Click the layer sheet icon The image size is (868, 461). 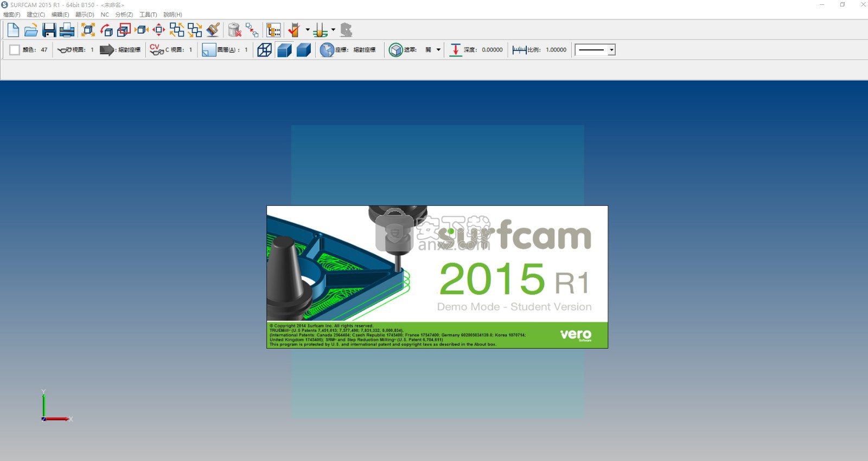(209, 50)
